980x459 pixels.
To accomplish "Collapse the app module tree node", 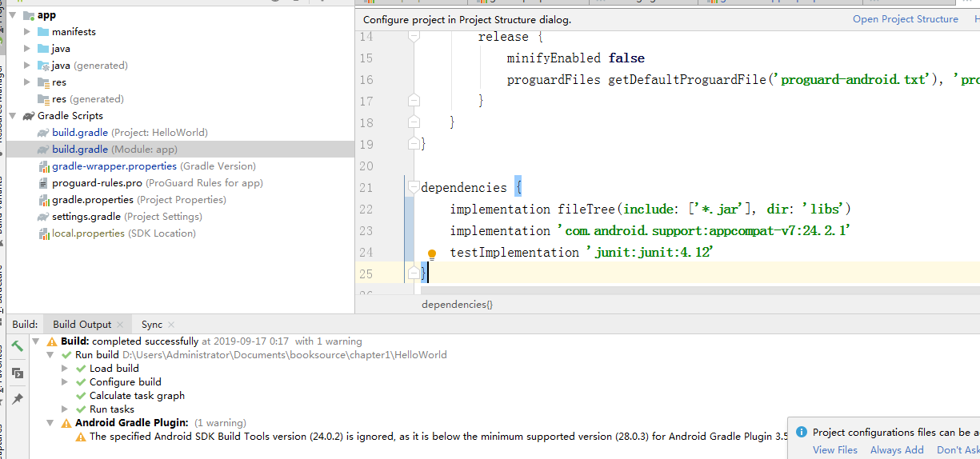I will coord(13,15).
